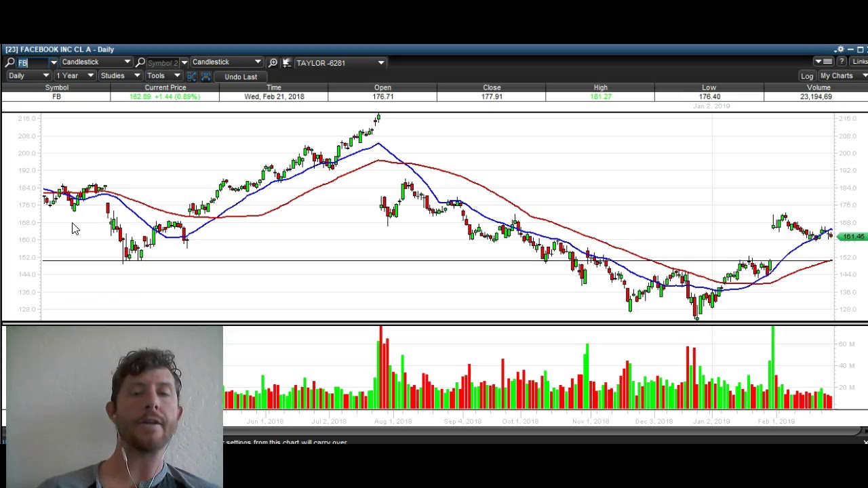
Task: Click the second blue chart icon before Undo Last
Action: (x=205, y=76)
